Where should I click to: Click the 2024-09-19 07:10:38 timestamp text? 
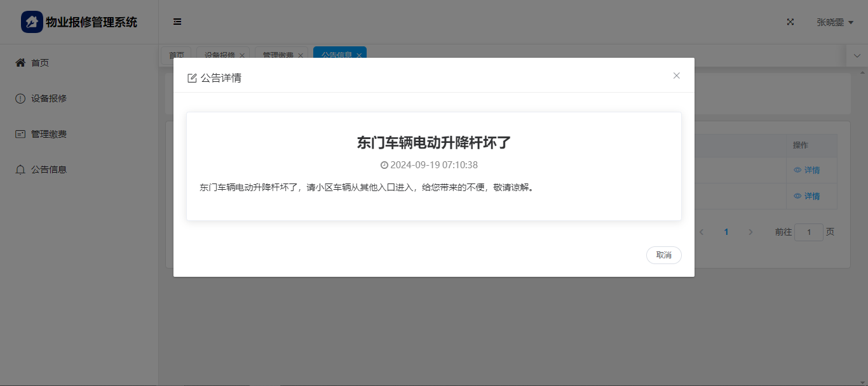coord(434,165)
